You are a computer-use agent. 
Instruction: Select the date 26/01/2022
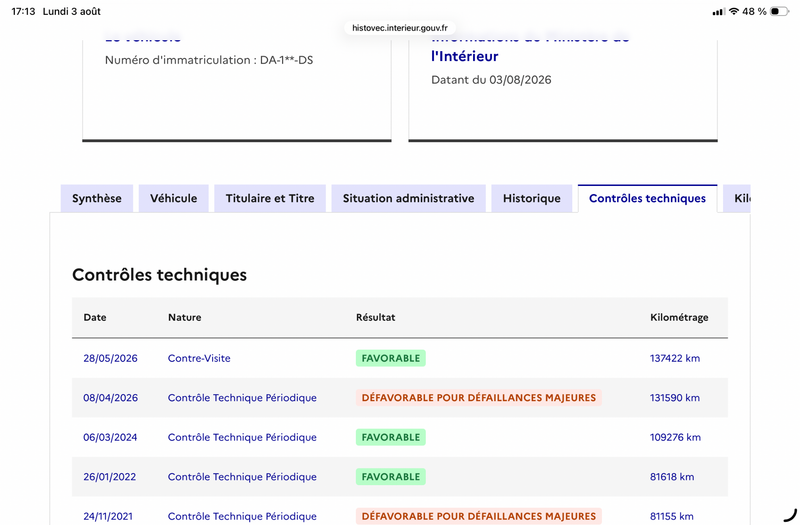point(110,477)
